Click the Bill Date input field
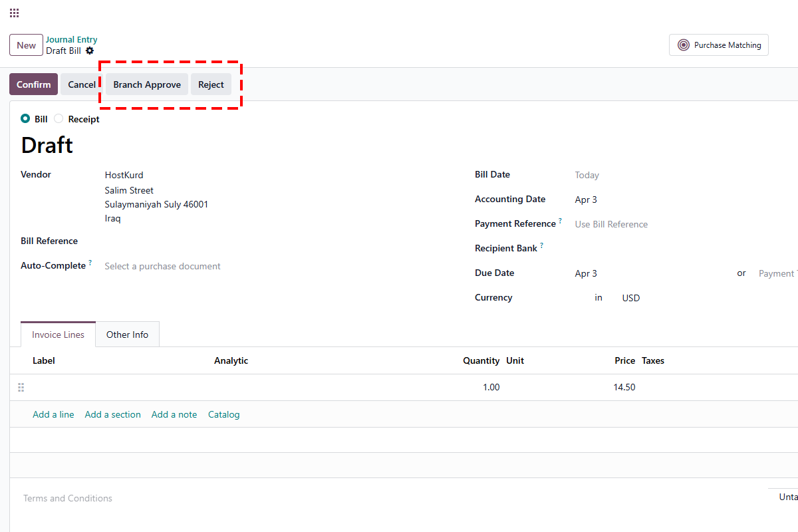The image size is (798, 532). (x=652, y=175)
